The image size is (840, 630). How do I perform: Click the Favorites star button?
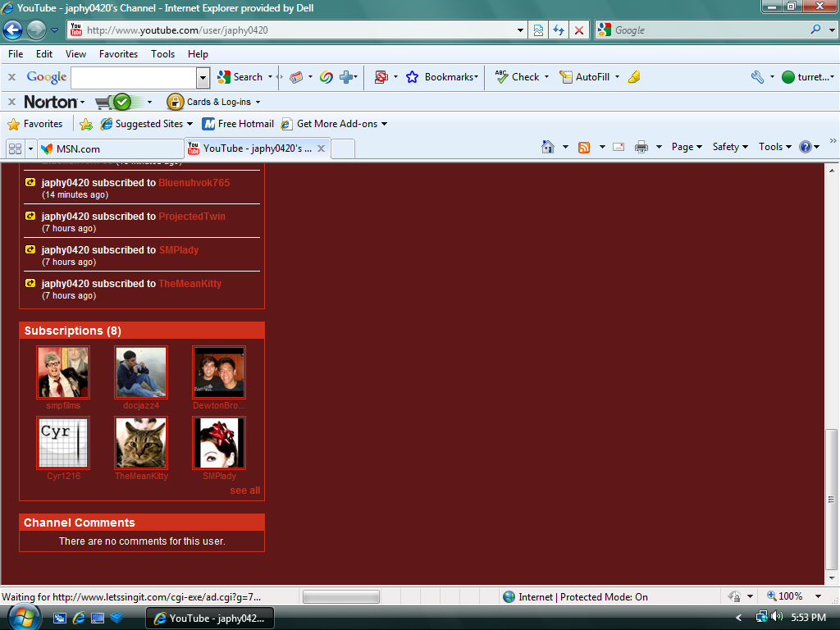point(34,124)
